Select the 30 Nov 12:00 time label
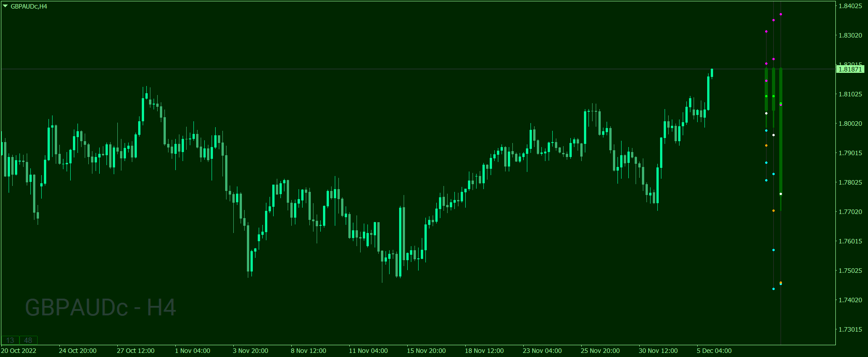Screen dimensions: 868x357 pos(658,351)
